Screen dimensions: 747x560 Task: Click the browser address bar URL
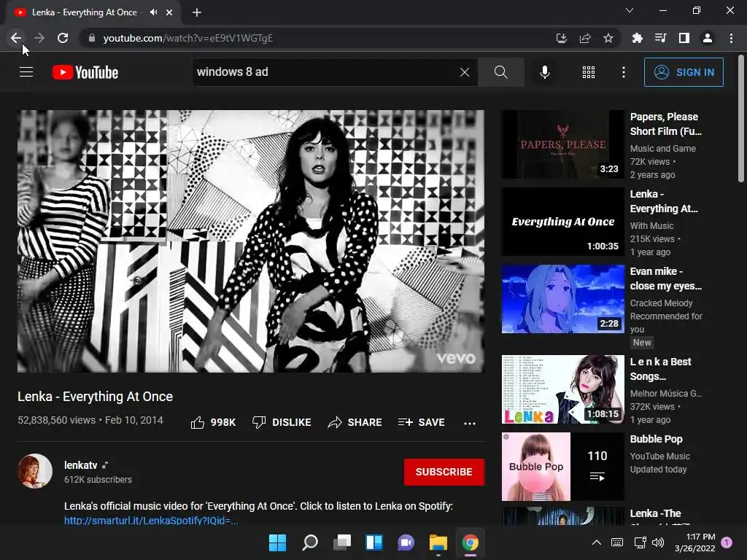[187, 38]
